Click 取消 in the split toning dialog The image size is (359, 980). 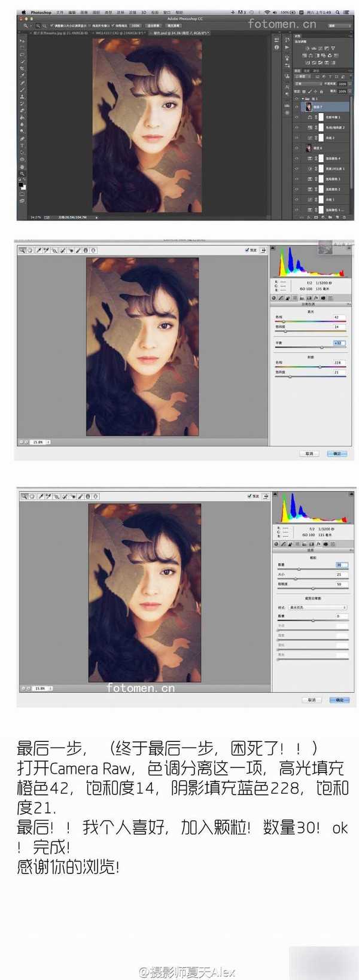pos(309,454)
